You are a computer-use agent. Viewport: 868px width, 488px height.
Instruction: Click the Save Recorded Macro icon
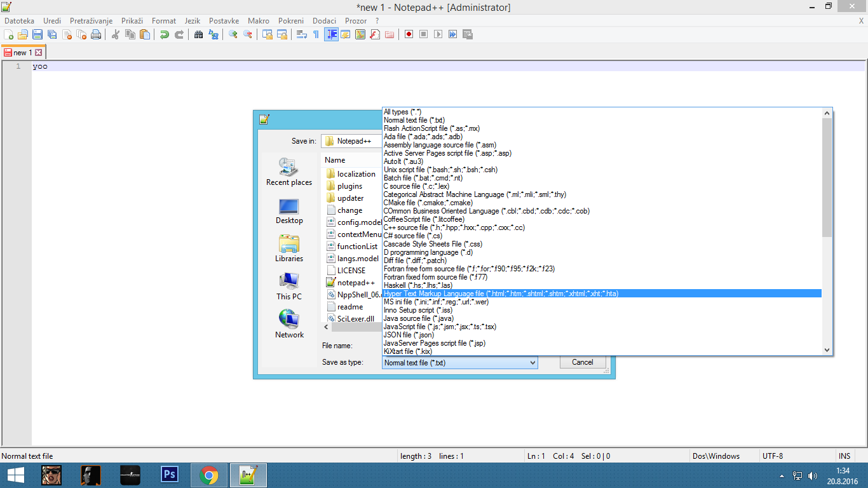point(468,34)
